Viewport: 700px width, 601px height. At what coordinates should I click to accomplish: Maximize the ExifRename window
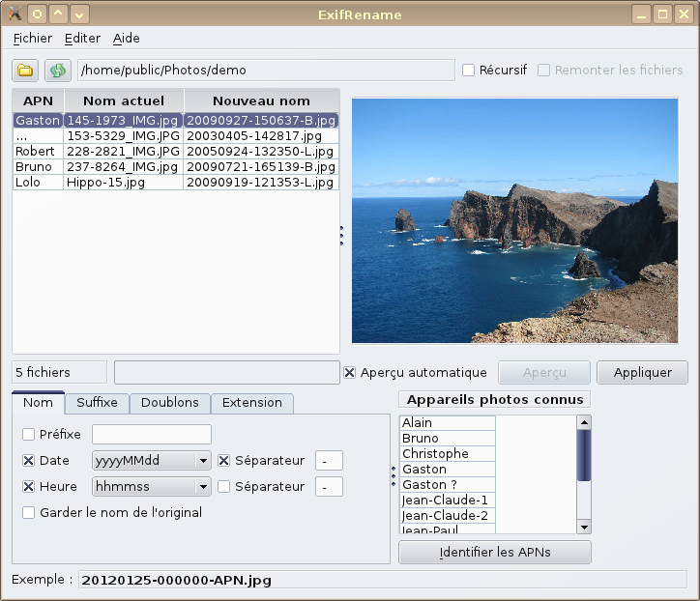pos(663,14)
